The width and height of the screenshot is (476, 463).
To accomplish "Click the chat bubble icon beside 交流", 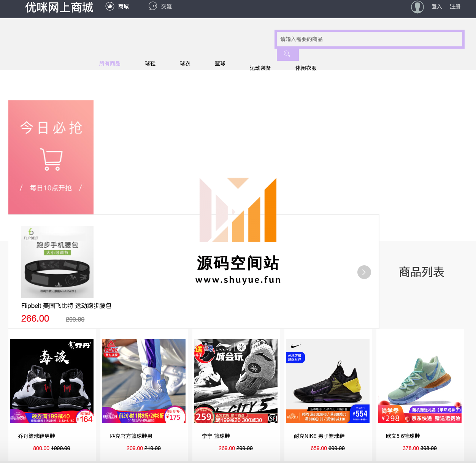I will point(152,6).
